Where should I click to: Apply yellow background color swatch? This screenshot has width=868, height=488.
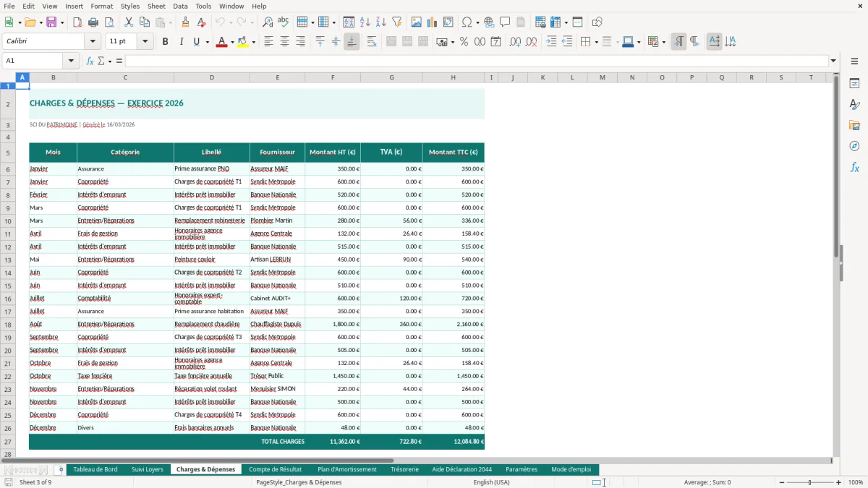[242, 42]
